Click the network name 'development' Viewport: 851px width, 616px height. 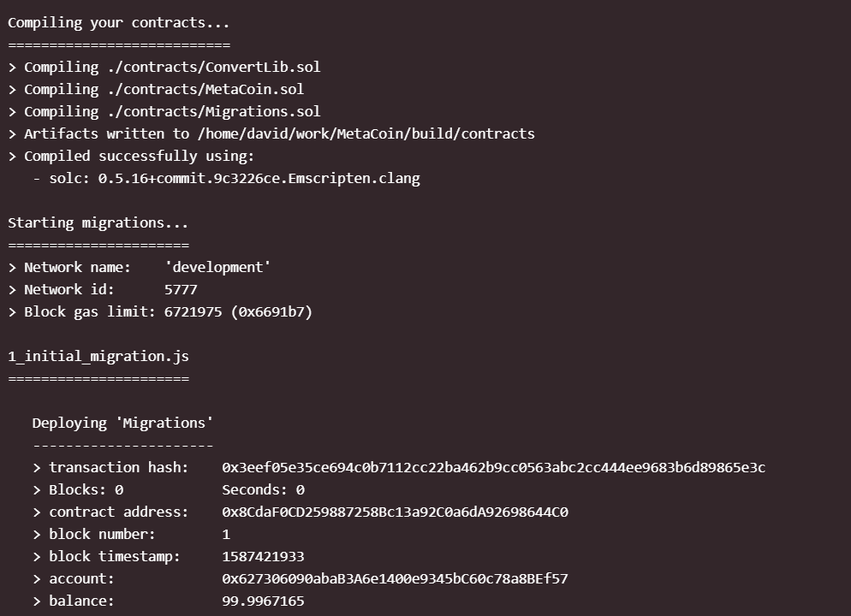pyautogui.click(x=217, y=267)
